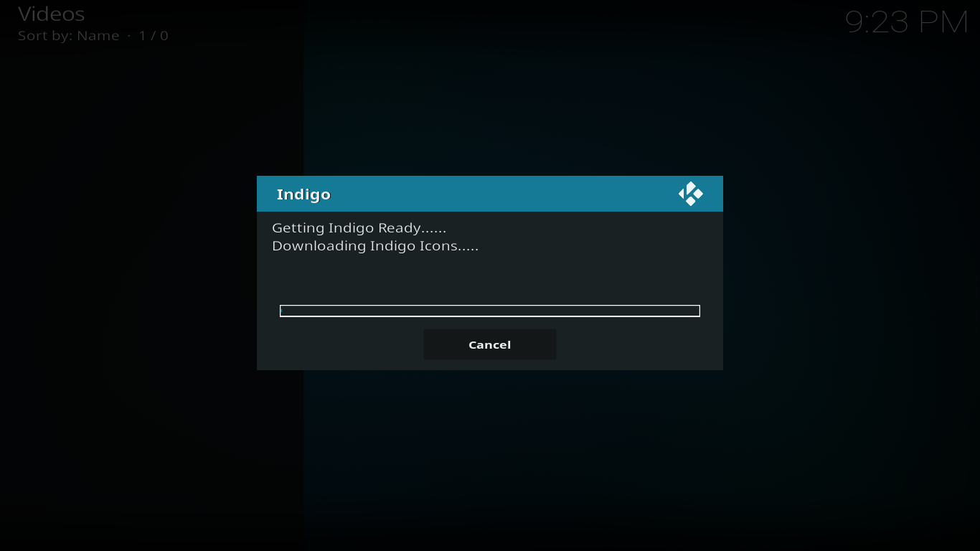Image resolution: width=980 pixels, height=551 pixels.
Task: Select the Indigo dialog title
Action: point(303,194)
